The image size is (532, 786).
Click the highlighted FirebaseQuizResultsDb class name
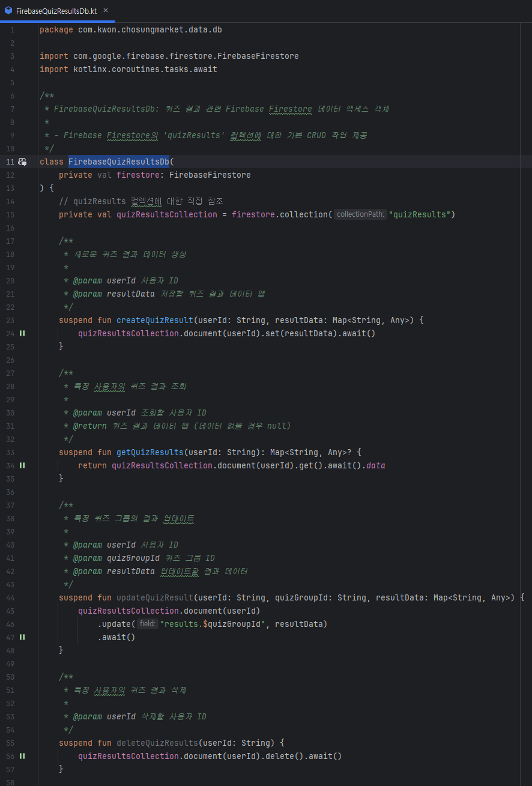[119, 162]
